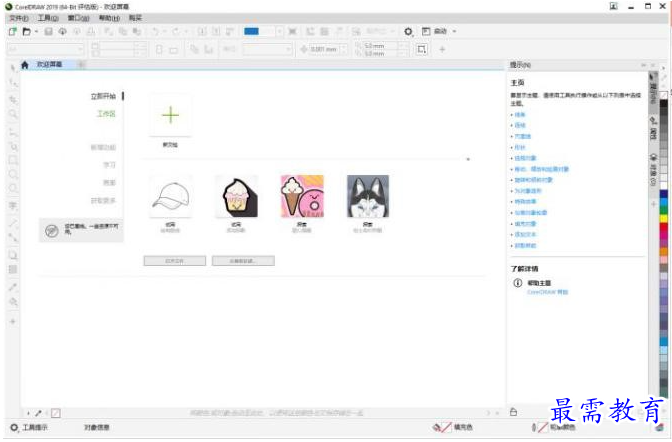
Task: Pick the black swatch in color palette
Action: [x=663, y=104]
